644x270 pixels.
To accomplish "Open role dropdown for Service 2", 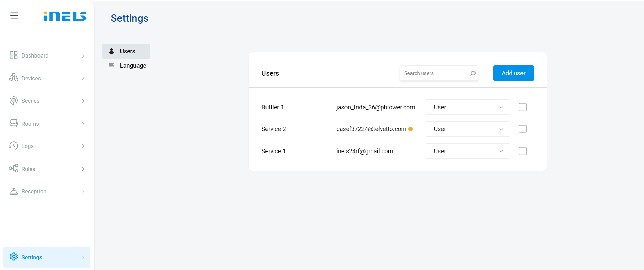I will [x=467, y=129].
